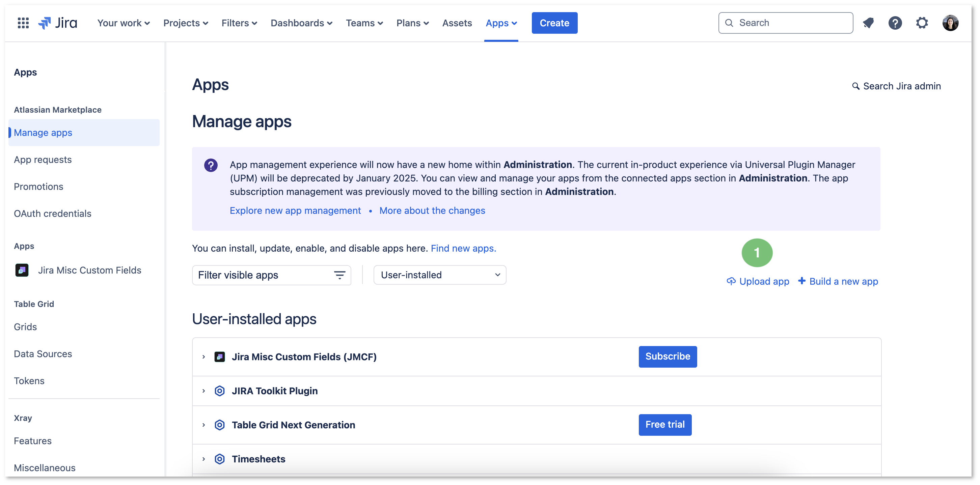Click the top Search input field
Screen dimensions: 980x485
coord(786,23)
